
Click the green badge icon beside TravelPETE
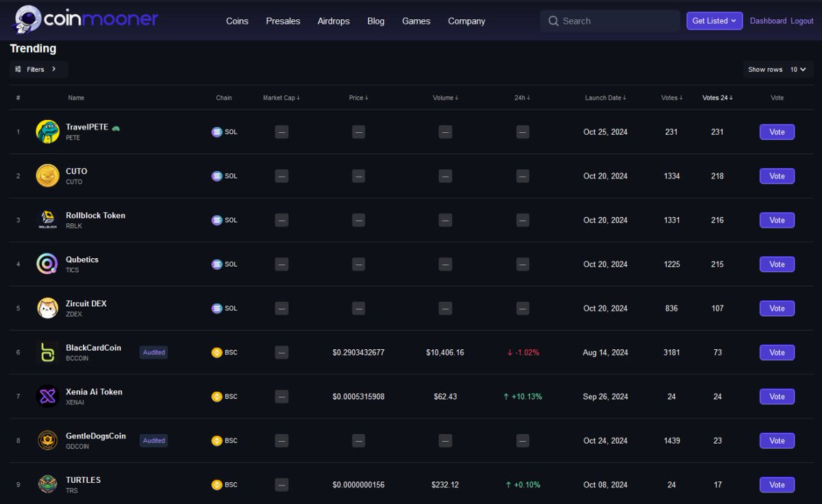tap(116, 127)
